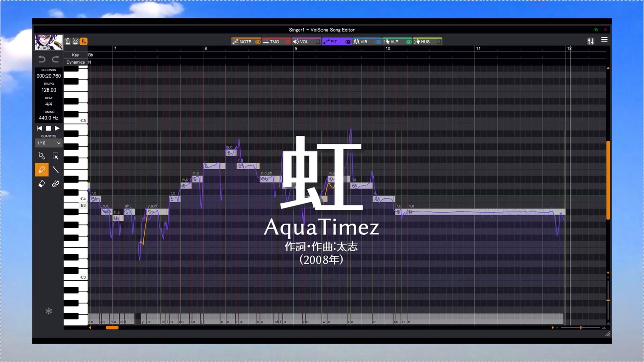Click the redo arrow

[x=55, y=59]
